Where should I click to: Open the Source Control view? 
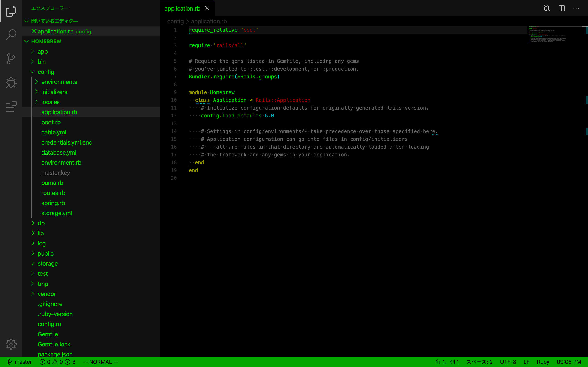[11, 59]
